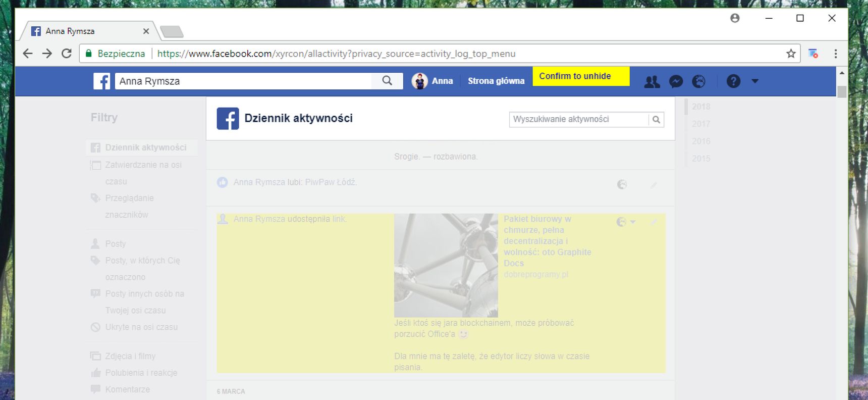Image resolution: width=868 pixels, height=400 pixels.
Task: Open the Chrome three-dot menu
Action: 836,54
